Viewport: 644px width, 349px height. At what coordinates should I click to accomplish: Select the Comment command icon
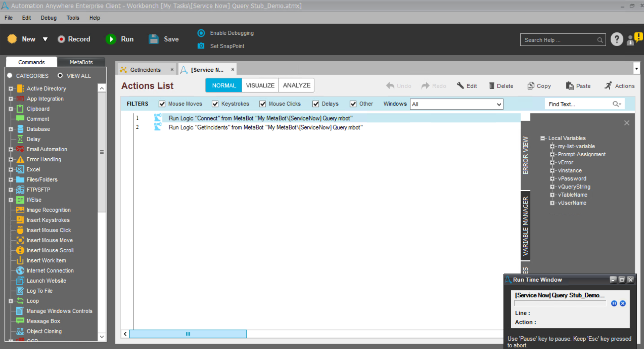click(x=20, y=119)
